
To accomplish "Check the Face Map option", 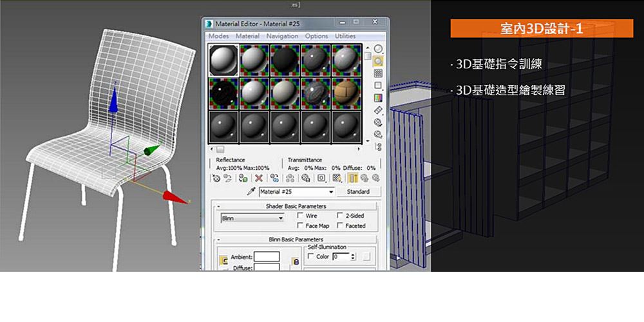I will [x=301, y=226].
